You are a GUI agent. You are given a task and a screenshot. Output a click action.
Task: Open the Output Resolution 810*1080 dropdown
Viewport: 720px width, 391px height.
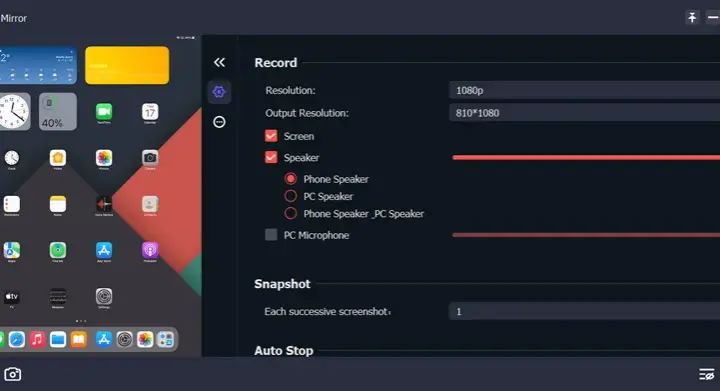(x=584, y=112)
